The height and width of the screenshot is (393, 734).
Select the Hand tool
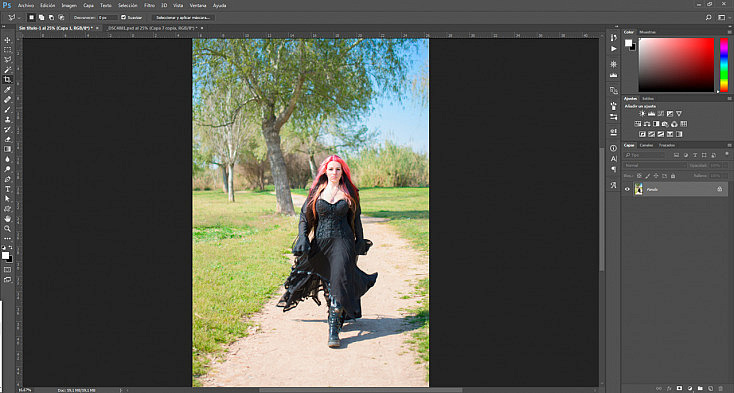point(7,218)
